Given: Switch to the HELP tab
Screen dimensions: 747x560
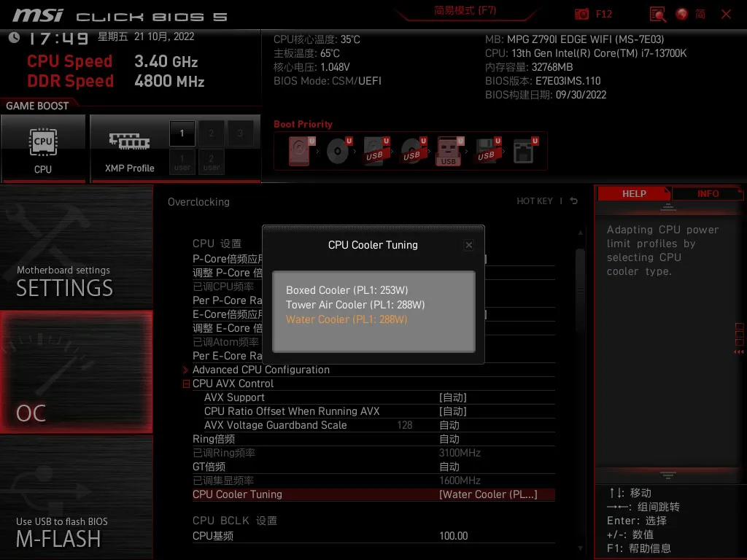Looking at the screenshot, I should point(634,193).
